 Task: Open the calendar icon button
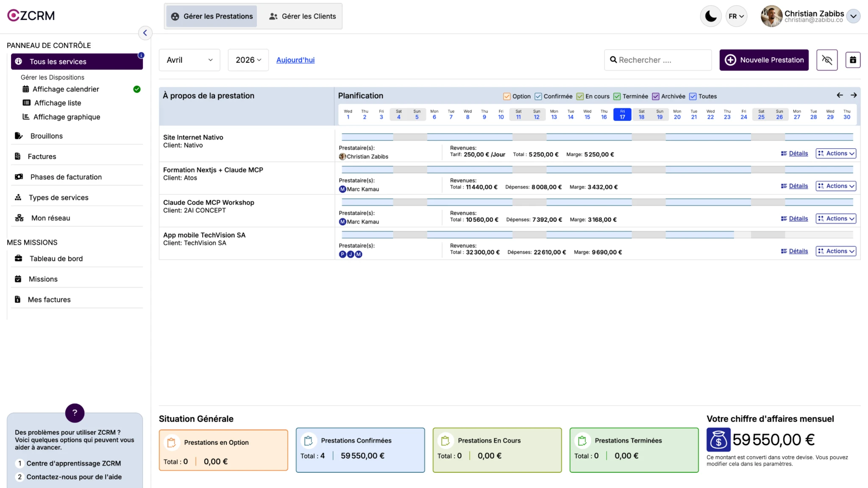tap(853, 60)
